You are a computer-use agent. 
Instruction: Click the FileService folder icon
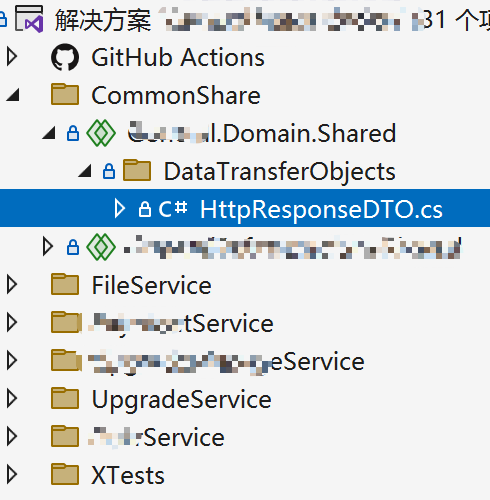point(65,284)
